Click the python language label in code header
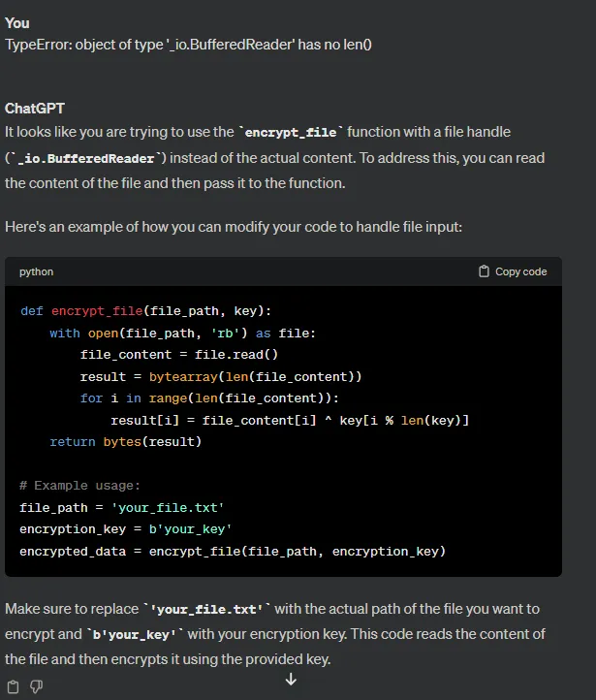 (36, 271)
